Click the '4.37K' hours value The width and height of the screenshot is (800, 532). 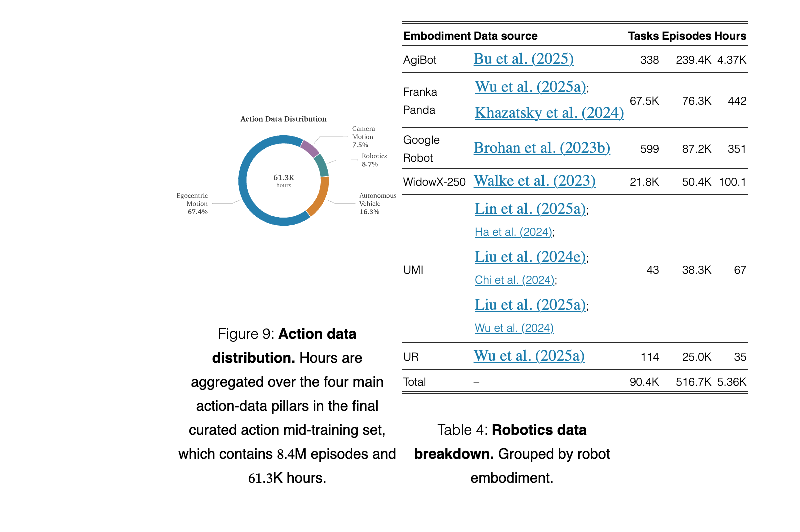pyautogui.click(x=732, y=60)
